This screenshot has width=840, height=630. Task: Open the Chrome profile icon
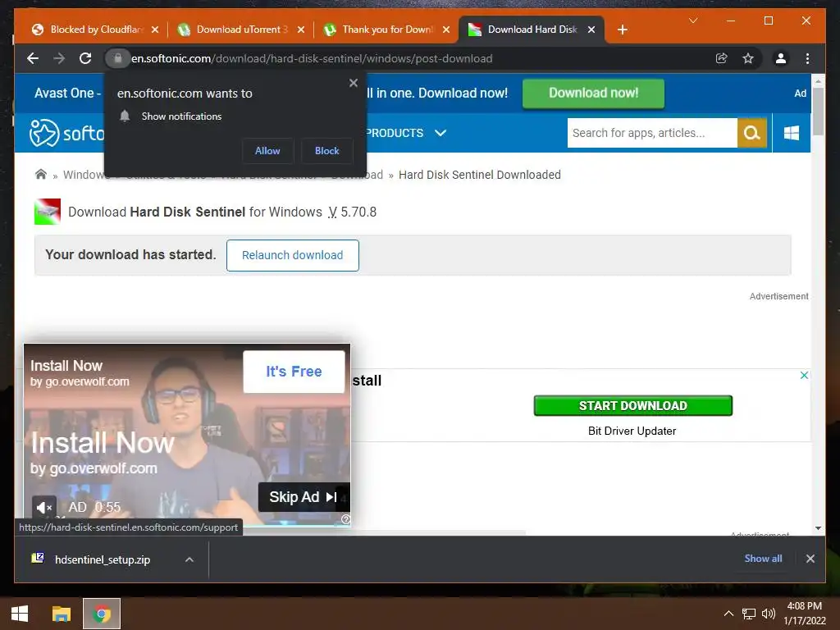click(x=781, y=58)
